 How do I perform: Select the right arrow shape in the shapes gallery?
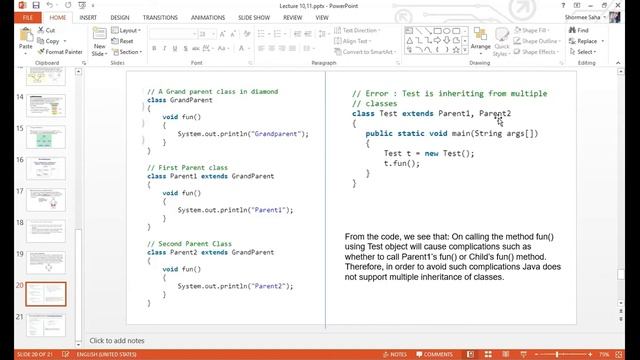tap(438, 40)
